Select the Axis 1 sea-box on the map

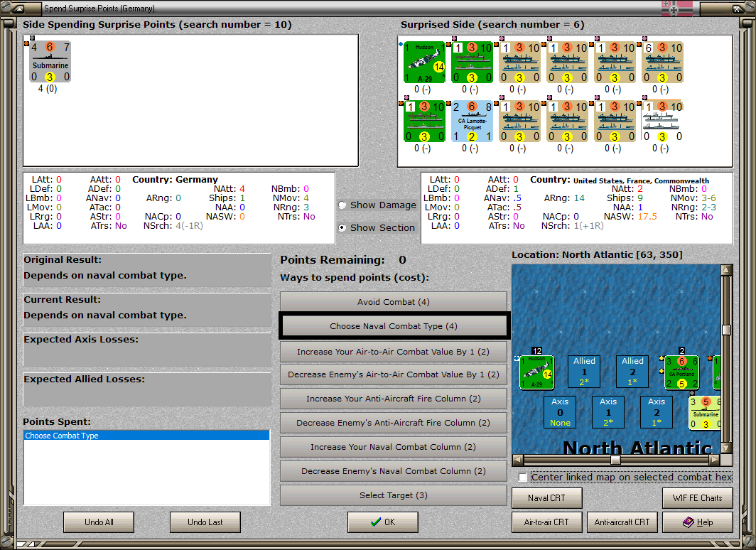[x=608, y=412]
